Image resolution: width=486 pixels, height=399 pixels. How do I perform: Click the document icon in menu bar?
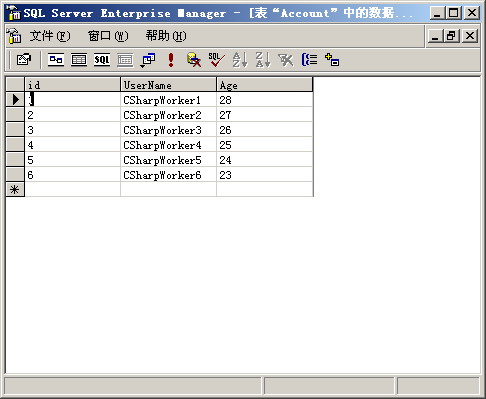pos(14,36)
